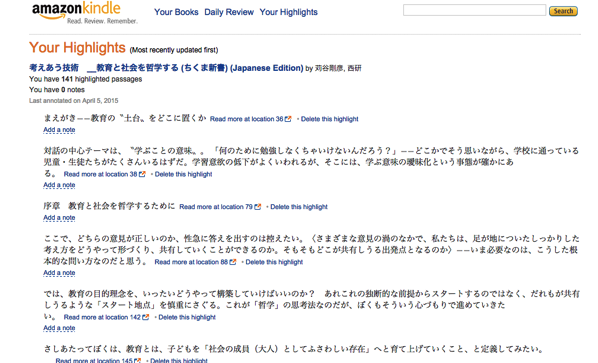Click highlighted passage starting 'まえがき'
Image resolution: width=598 pixels, height=363 pixels.
[x=125, y=118]
